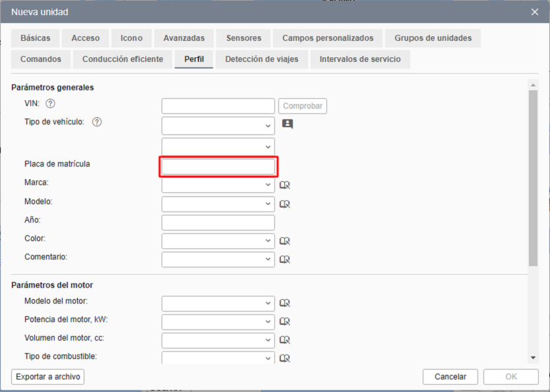Open the Modelo dropdown
550x392 pixels.
(x=218, y=204)
